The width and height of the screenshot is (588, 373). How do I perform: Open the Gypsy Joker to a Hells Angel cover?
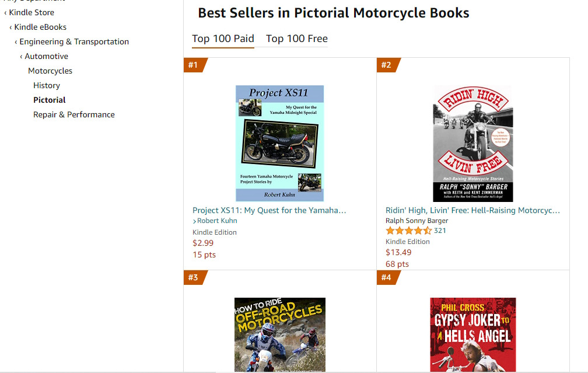click(473, 334)
